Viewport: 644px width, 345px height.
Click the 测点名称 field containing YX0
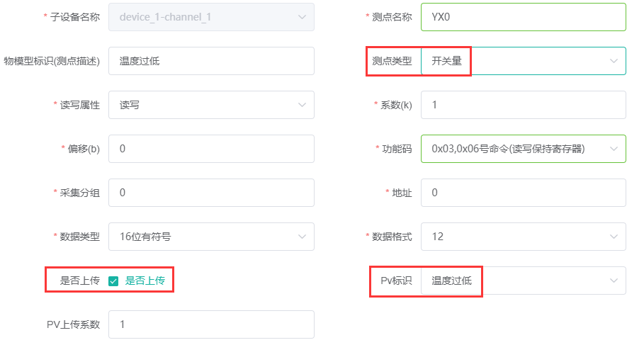click(x=524, y=17)
